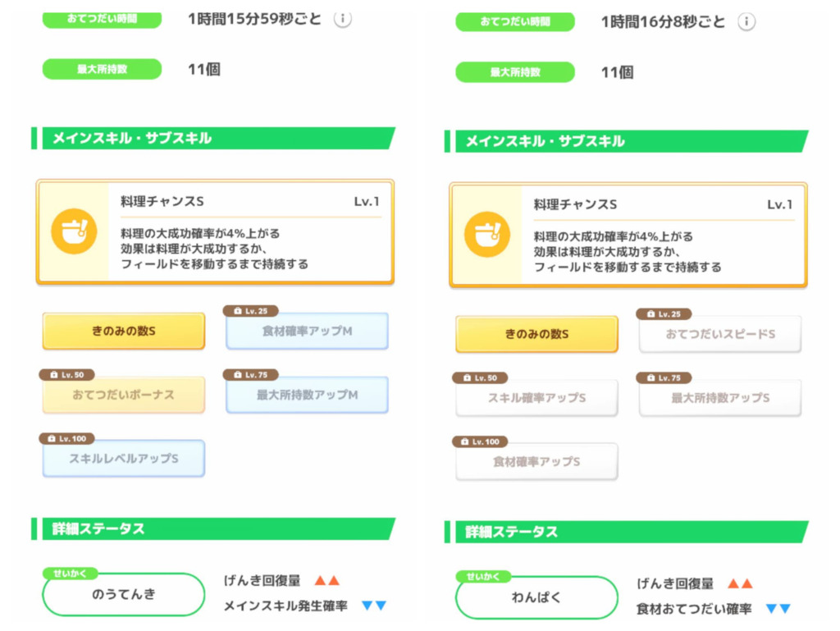The width and height of the screenshot is (840, 631).
Task: Tap left 料理チャンスS skill title
Action: point(162,201)
